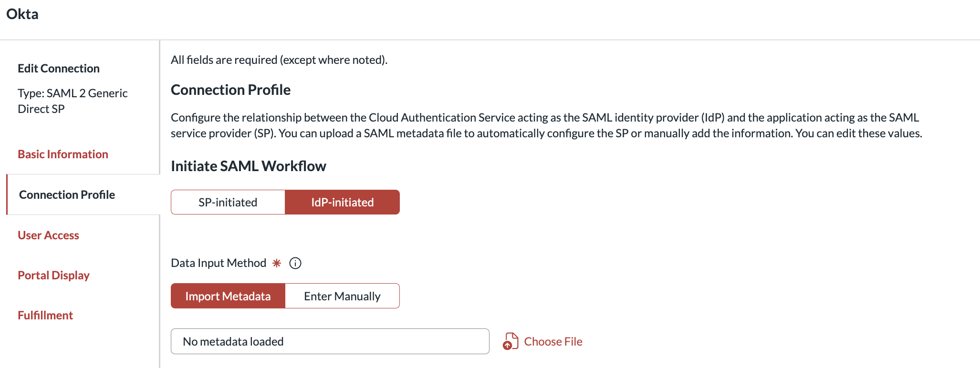Image resolution: width=980 pixels, height=368 pixels.
Task: Click the upload file icon beside Choose File
Action: point(511,341)
